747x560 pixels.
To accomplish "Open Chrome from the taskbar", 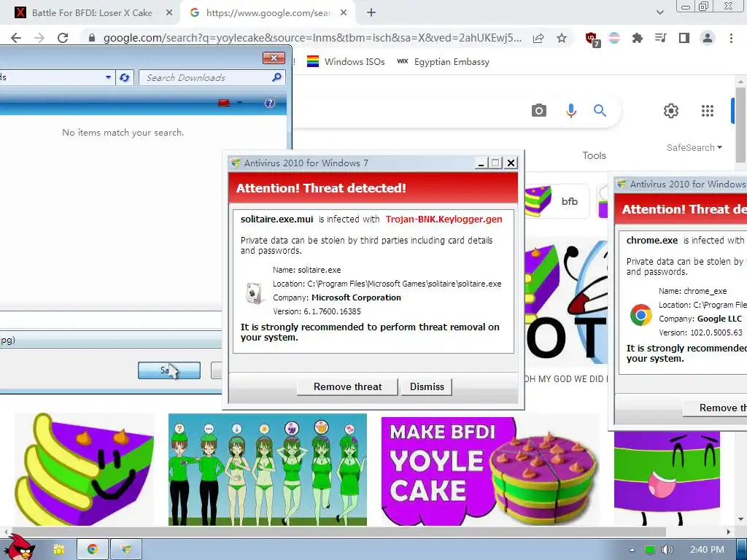I will (93, 550).
